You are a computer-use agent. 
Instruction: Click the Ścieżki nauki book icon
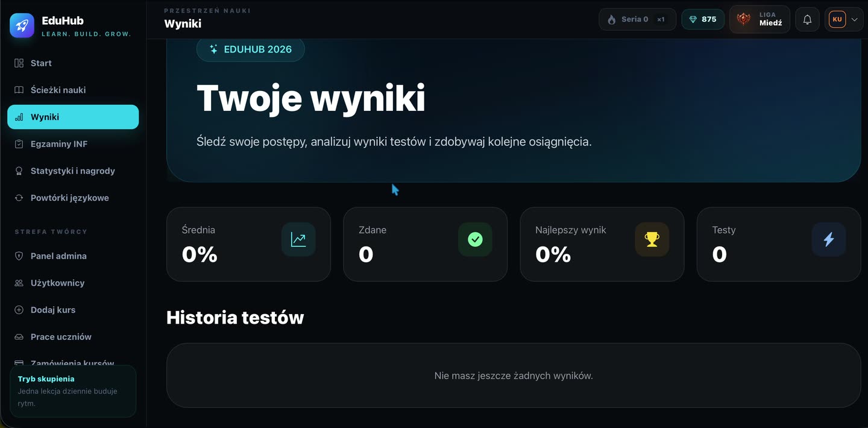click(19, 90)
